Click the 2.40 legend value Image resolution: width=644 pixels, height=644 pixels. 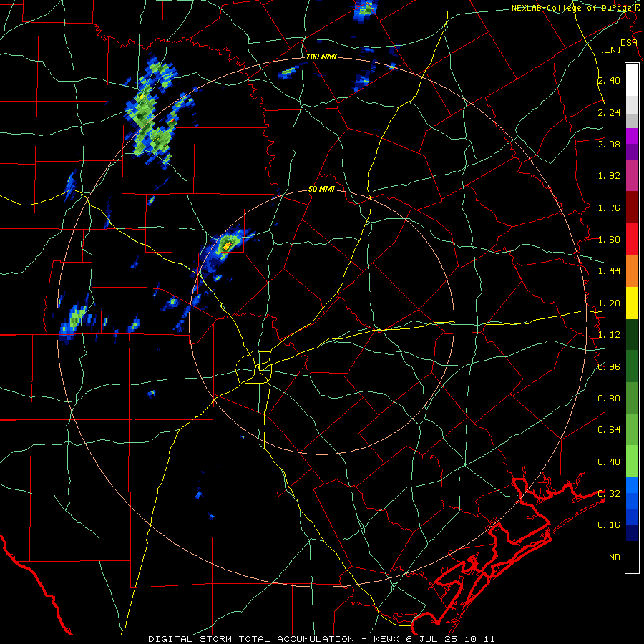tap(609, 80)
